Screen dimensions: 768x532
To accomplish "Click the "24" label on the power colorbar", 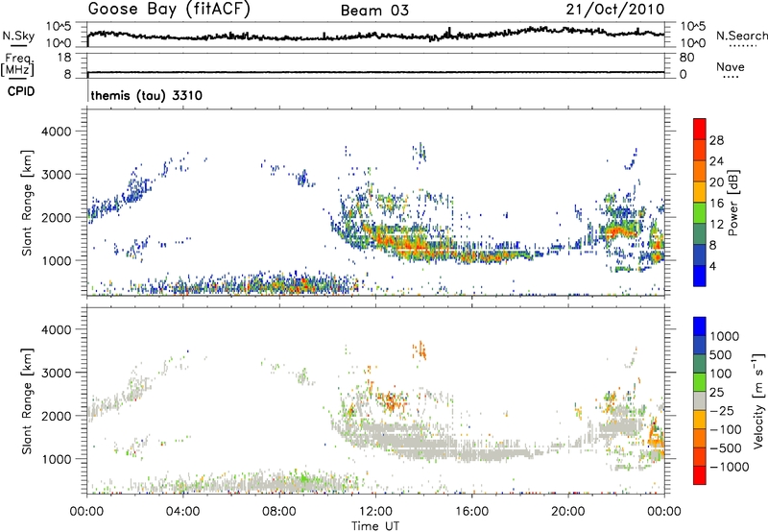I will [x=716, y=161].
